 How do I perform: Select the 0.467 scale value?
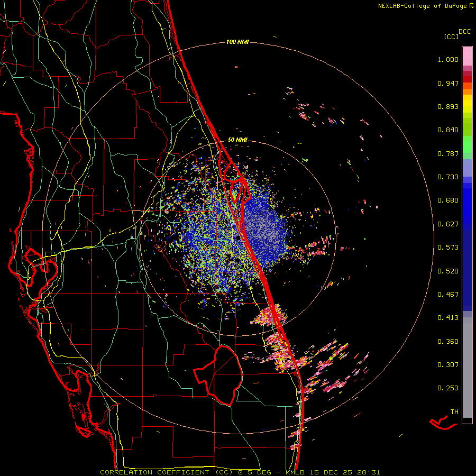pyautogui.click(x=448, y=295)
